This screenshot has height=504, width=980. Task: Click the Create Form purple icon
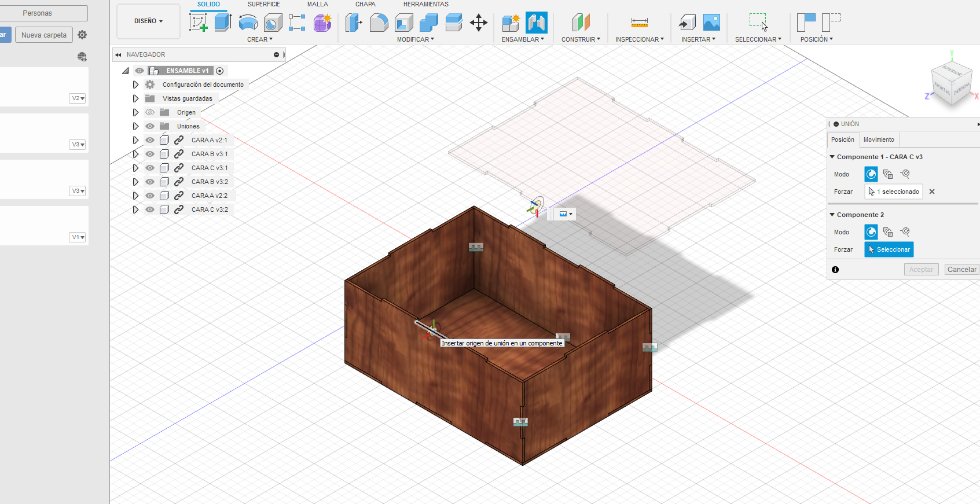(x=322, y=23)
